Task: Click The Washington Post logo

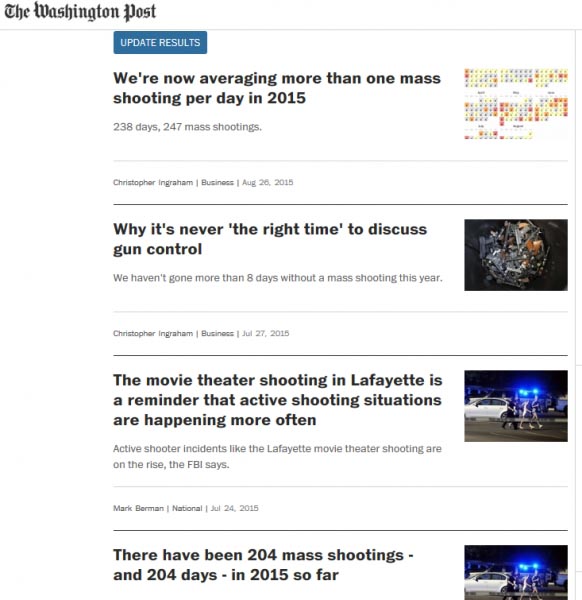Action: (80, 12)
